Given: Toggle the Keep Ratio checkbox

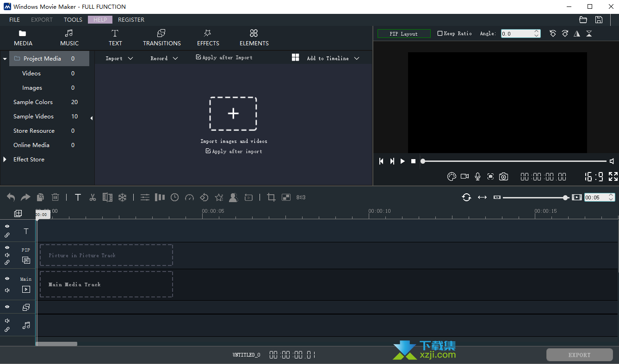Looking at the screenshot, I should pos(440,33).
